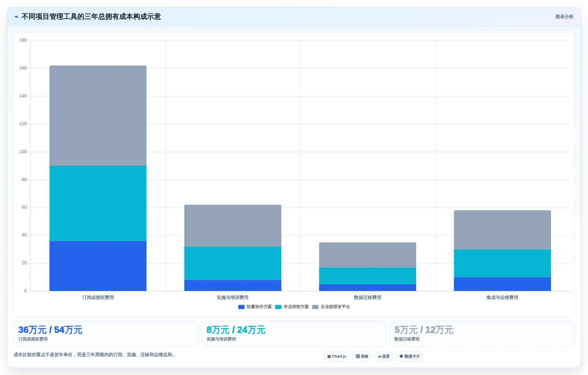Select the 进度 tag chip
The height and width of the screenshot is (375, 588).
(x=384, y=357)
